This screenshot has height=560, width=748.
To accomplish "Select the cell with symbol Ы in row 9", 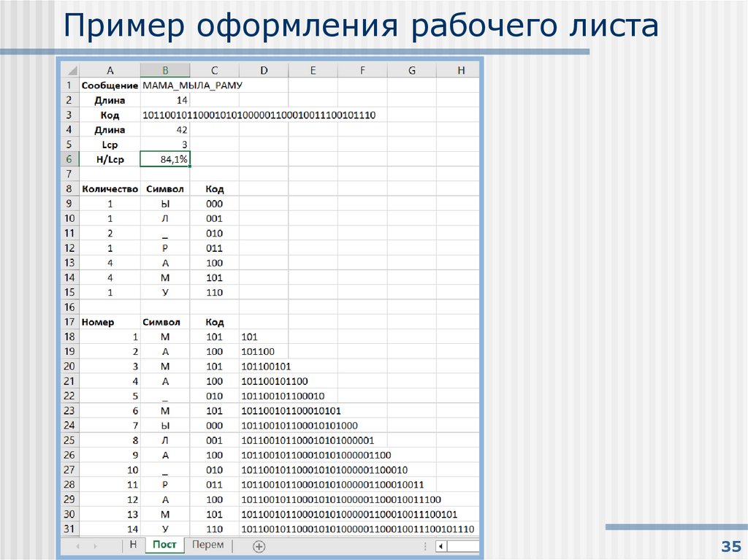I will 165,203.
